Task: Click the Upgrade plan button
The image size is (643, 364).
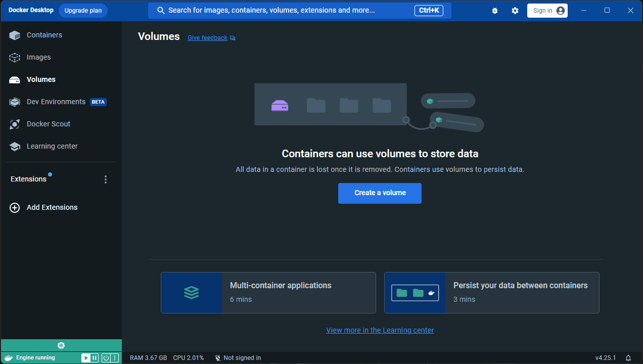Action: 83,11
